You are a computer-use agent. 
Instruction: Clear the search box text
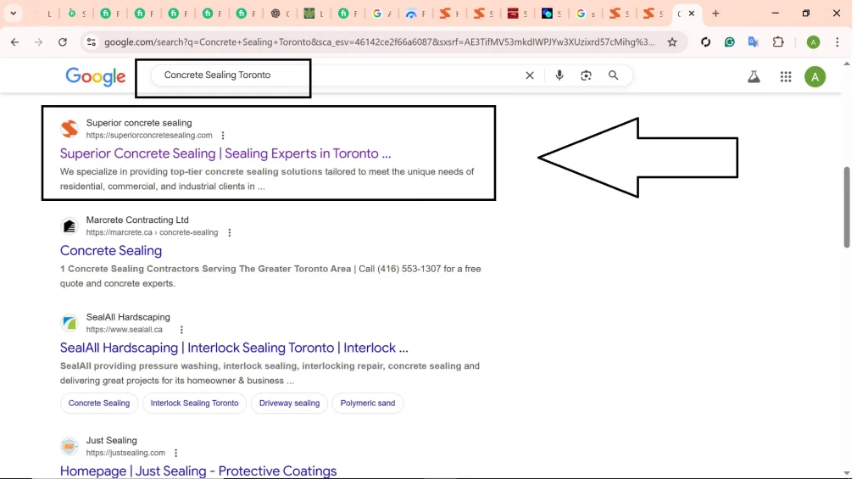pos(530,75)
